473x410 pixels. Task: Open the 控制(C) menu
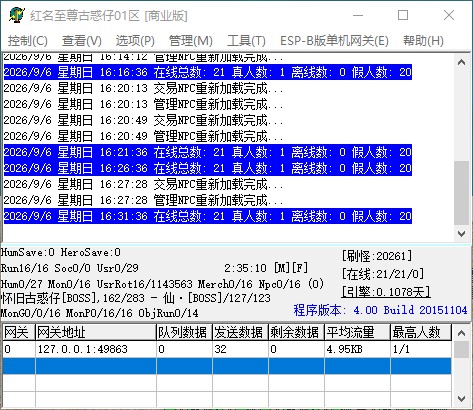coord(28,41)
